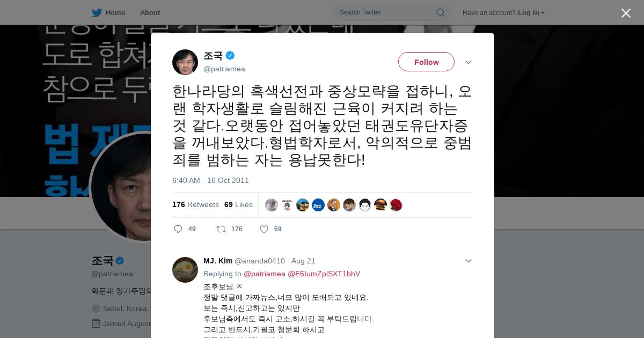Click the Twitter bird Home icon
Viewport: 644px width, 338px height.
97,13
